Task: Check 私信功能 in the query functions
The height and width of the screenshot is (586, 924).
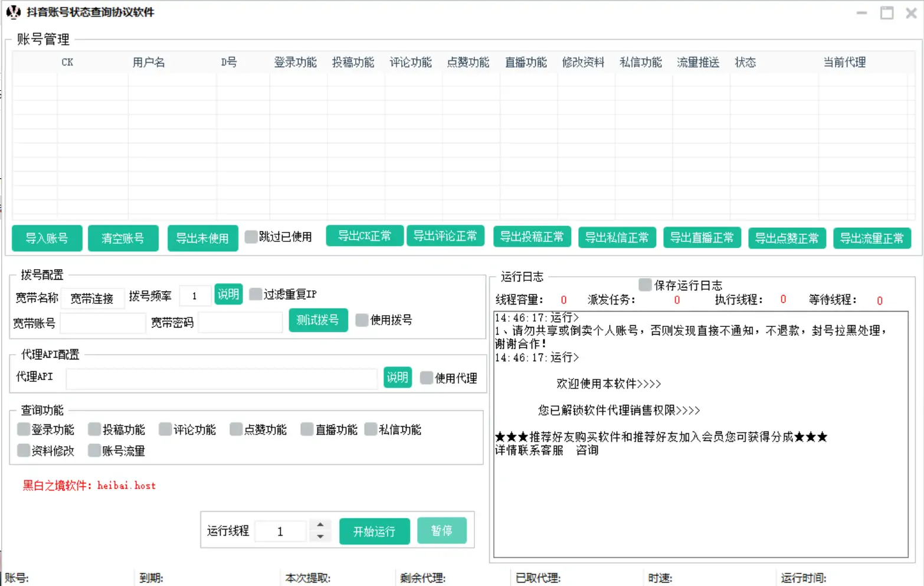Action: click(371, 429)
